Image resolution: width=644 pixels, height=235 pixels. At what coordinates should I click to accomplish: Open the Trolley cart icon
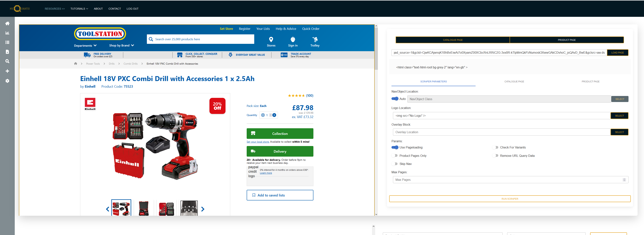(x=315, y=39)
